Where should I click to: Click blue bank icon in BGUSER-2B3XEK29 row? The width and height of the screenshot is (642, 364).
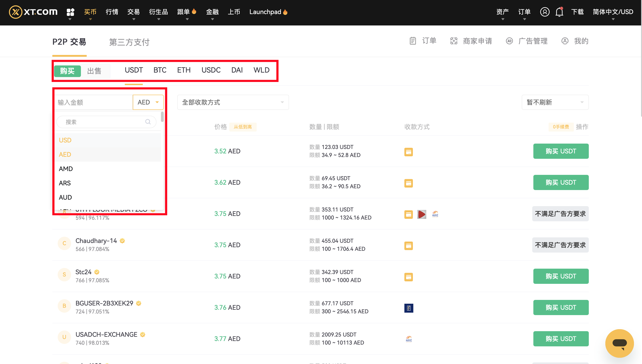(x=409, y=308)
